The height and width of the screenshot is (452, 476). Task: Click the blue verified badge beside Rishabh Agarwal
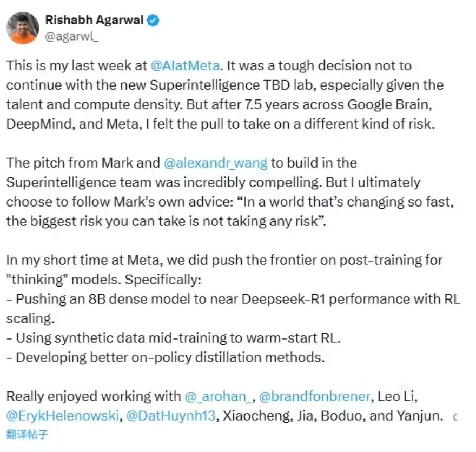(153, 20)
